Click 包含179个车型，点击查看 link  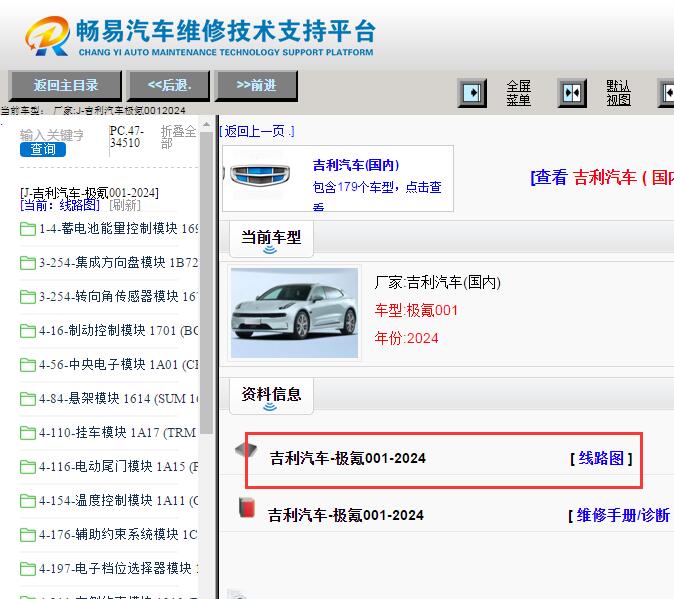pyautogui.click(x=377, y=196)
